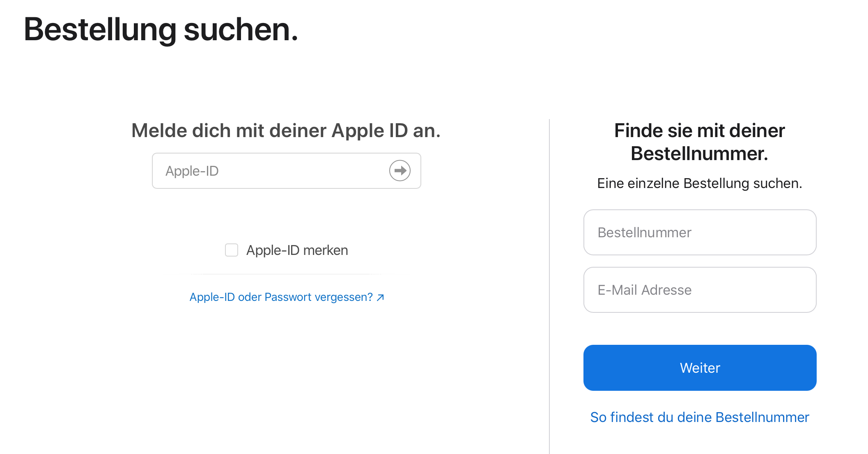This screenshot has height=454, width=868.
Task: Click the external-link arrow after 'Passwort vergessen?'
Action: pos(381,297)
